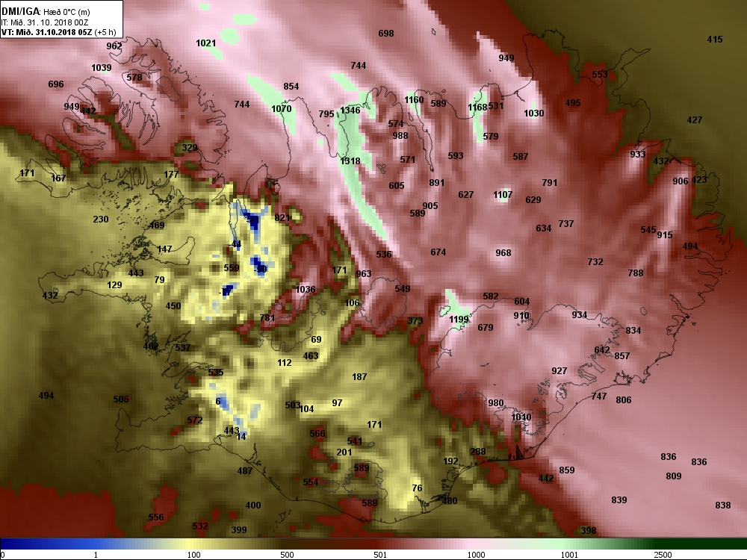Click the 1199 height value

point(459,319)
